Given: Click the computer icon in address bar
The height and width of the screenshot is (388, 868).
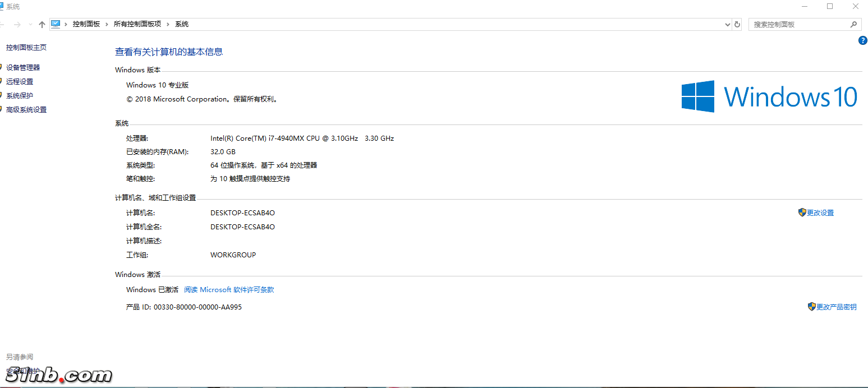Looking at the screenshot, I should tap(56, 24).
